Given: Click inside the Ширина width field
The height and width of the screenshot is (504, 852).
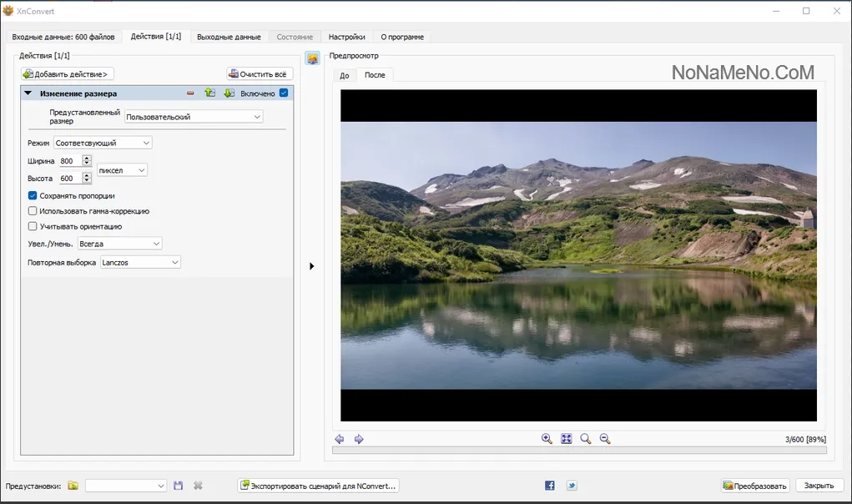Looking at the screenshot, I should tap(71, 161).
